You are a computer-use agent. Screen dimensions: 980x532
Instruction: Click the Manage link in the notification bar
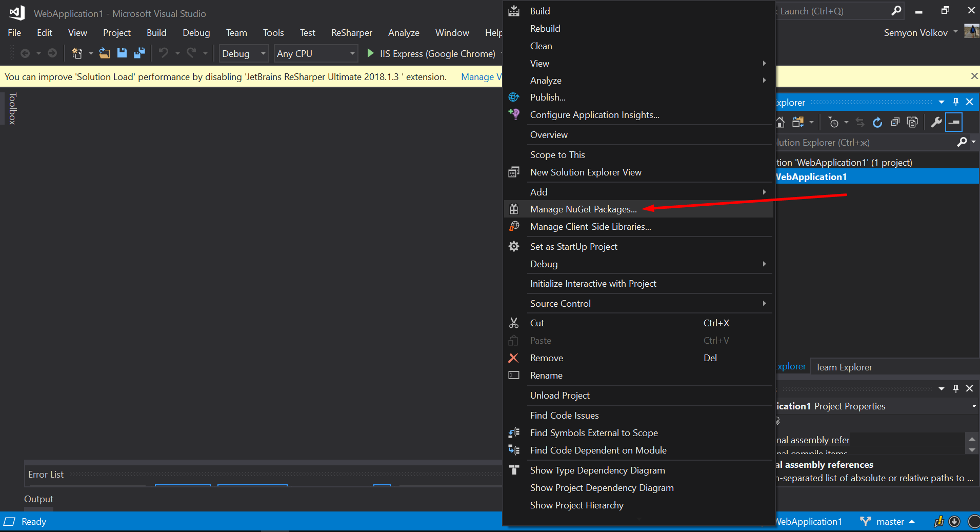pyautogui.click(x=481, y=76)
